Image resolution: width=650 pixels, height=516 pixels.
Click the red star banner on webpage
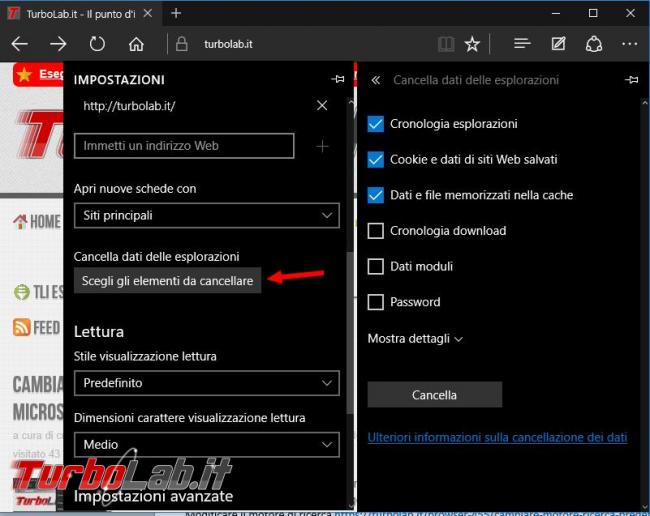(38, 75)
